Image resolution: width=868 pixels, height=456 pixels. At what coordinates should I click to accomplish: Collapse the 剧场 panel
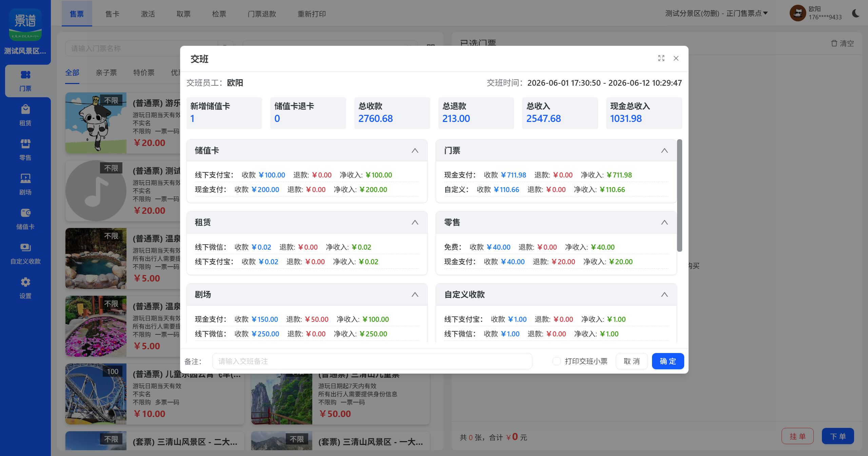[x=415, y=294]
